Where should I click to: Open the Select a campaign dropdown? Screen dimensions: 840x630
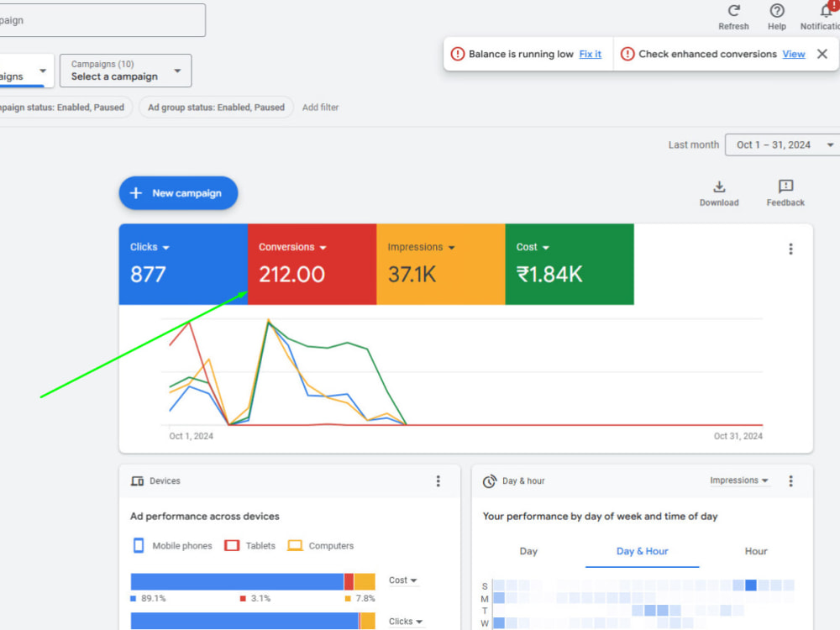125,71
